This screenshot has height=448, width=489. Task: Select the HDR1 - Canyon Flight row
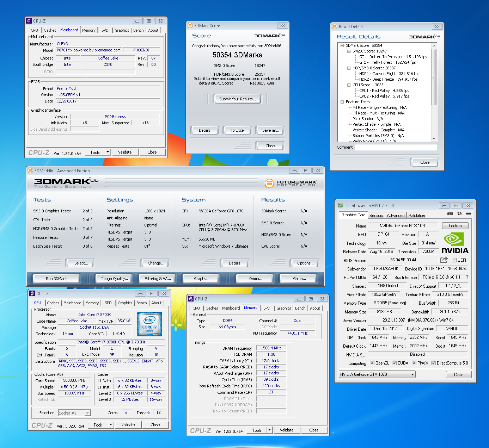tap(389, 74)
